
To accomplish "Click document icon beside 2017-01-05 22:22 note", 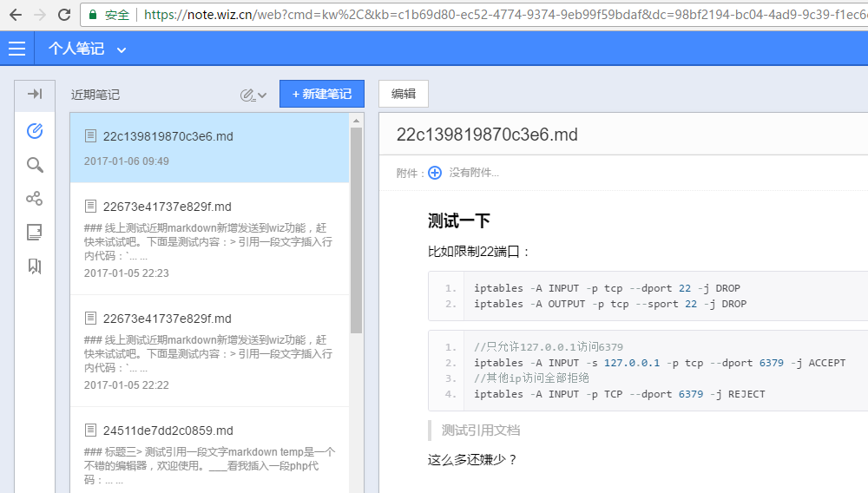I will point(90,319).
